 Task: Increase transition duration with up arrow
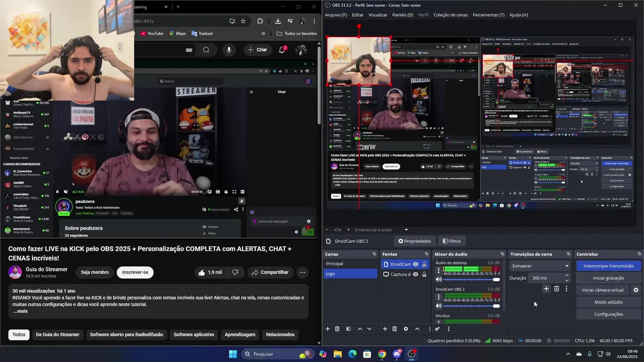pos(567,276)
